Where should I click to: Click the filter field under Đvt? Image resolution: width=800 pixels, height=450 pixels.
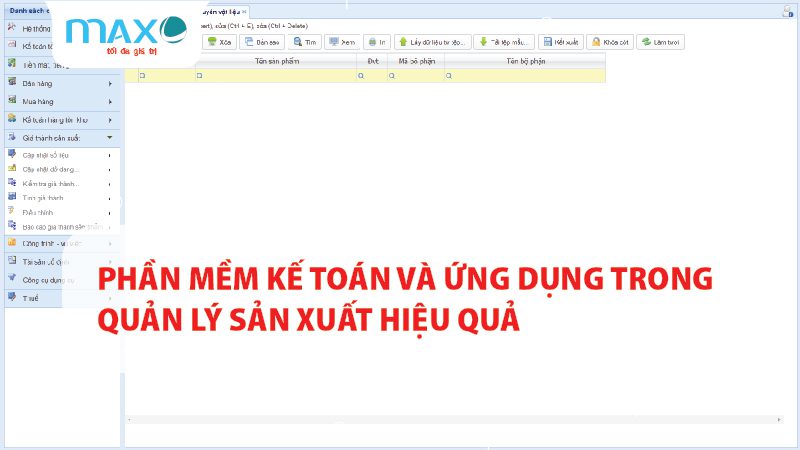coord(372,76)
